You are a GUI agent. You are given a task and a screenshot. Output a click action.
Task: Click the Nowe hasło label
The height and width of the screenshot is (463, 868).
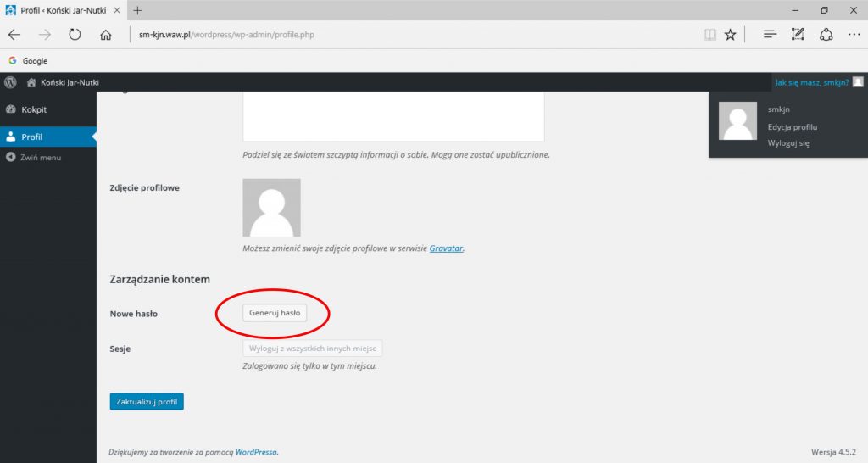(133, 314)
